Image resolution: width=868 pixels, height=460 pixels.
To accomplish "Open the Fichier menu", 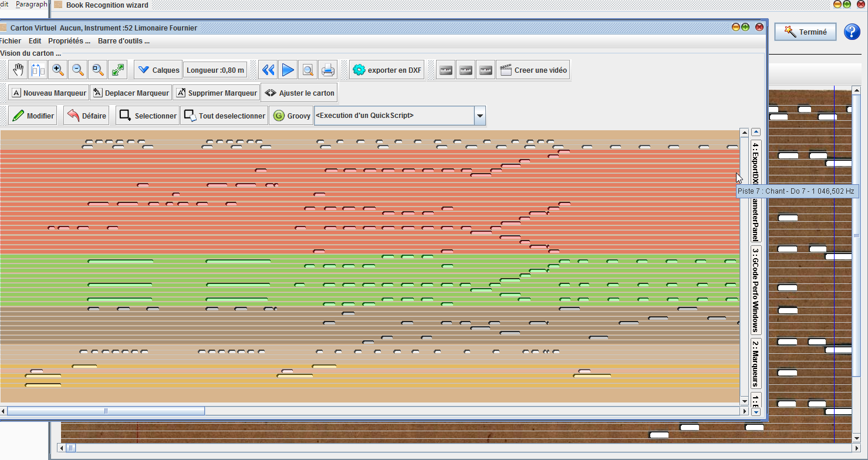I will 10,41.
